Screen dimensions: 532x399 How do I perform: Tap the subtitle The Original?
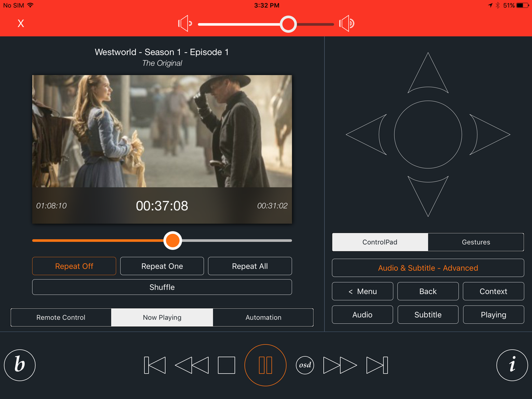coord(162,63)
